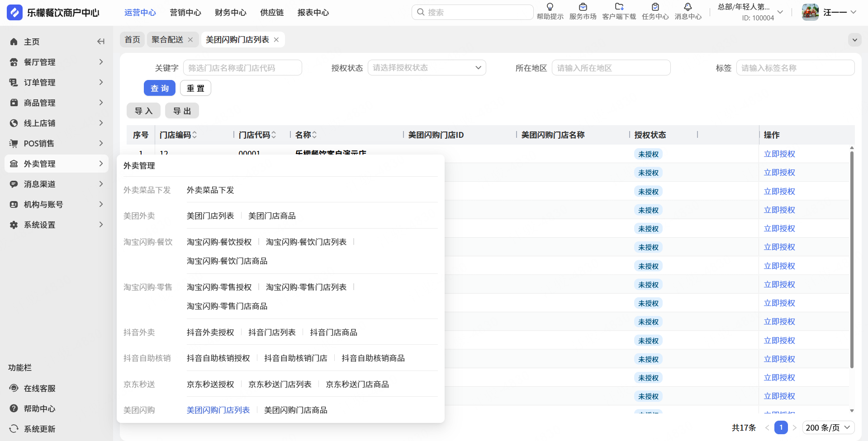Open the Task Center icon
Image resolution: width=868 pixels, height=441 pixels.
tap(655, 7)
